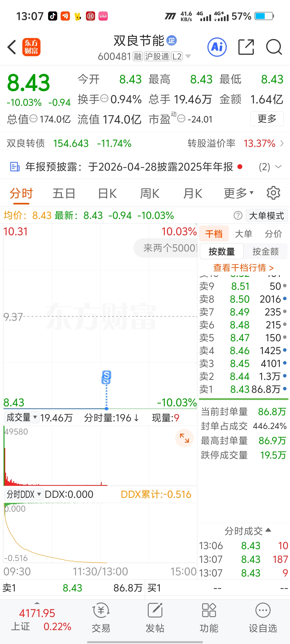Tap the 年报预披露 document icon
Image resolution: width=290 pixels, height=644 pixels.
(14, 167)
